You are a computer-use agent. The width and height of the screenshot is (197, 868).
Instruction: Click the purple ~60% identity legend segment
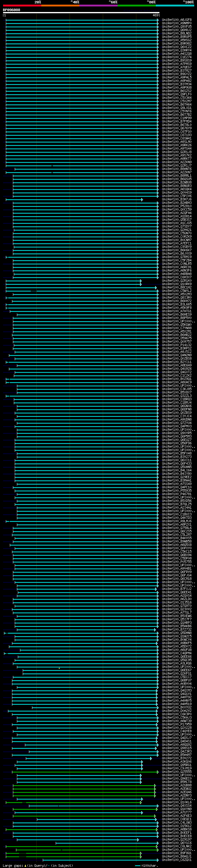click(x=98, y=6)
